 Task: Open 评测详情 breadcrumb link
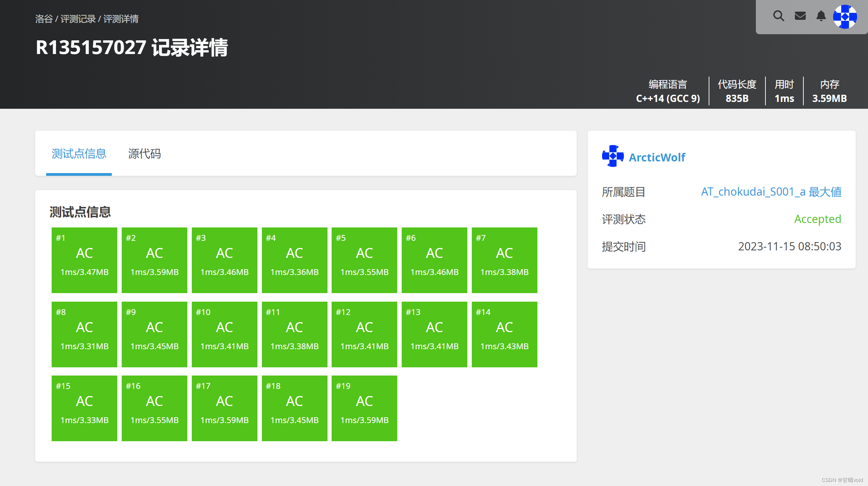coord(121,19)
